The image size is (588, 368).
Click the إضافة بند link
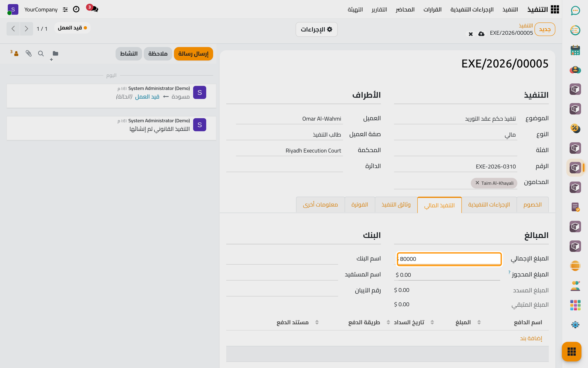(x=531, y=338)
